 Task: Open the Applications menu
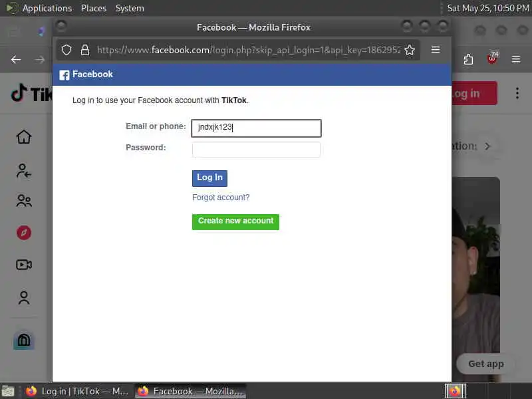(x=47, y=8)
